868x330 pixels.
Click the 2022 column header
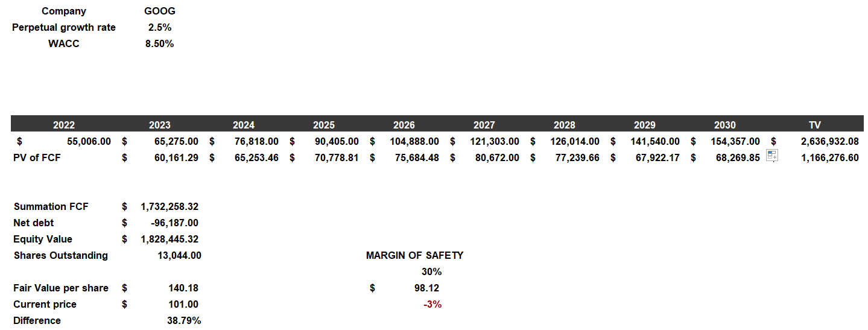coord(64,125)
